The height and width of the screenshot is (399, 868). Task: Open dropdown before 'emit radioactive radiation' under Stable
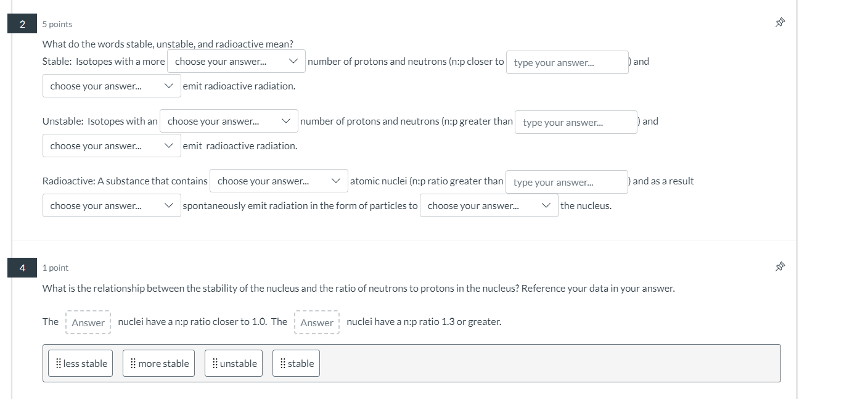[111, 85]
